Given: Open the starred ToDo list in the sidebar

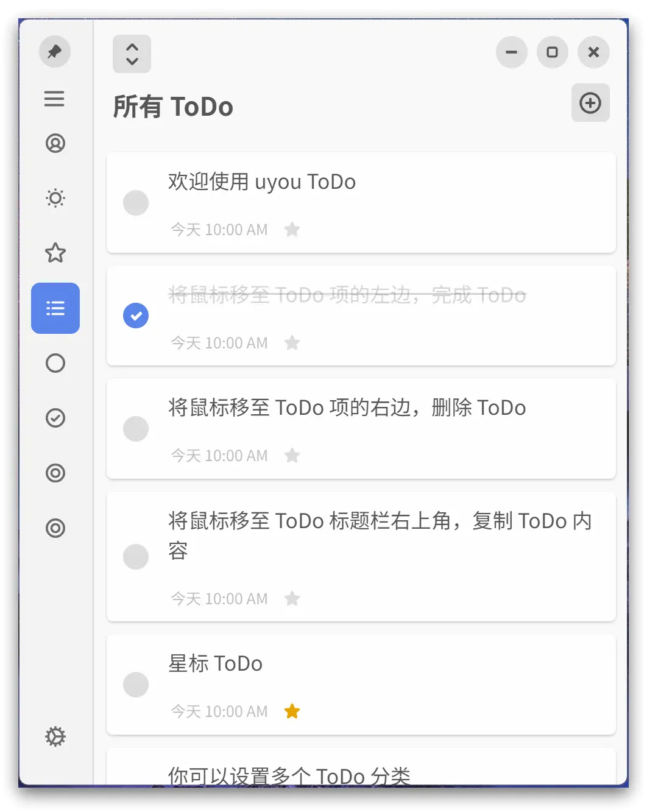Looking at the screenshot, I should (55, 253).
